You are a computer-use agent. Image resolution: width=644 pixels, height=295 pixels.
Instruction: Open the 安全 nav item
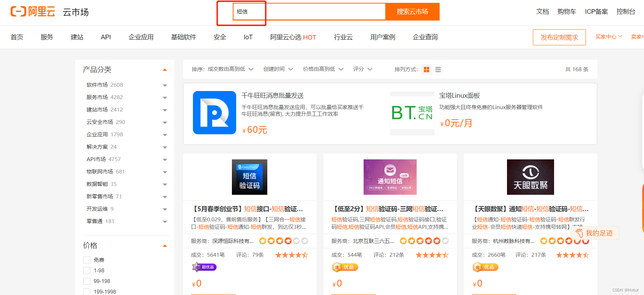click(x=220, y=37)
